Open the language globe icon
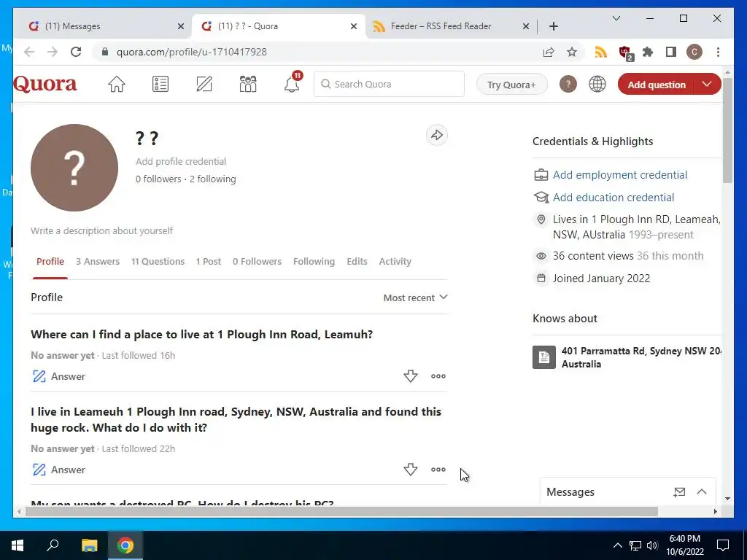The height and width of the screenshot is (560, 747). [597, 85]
